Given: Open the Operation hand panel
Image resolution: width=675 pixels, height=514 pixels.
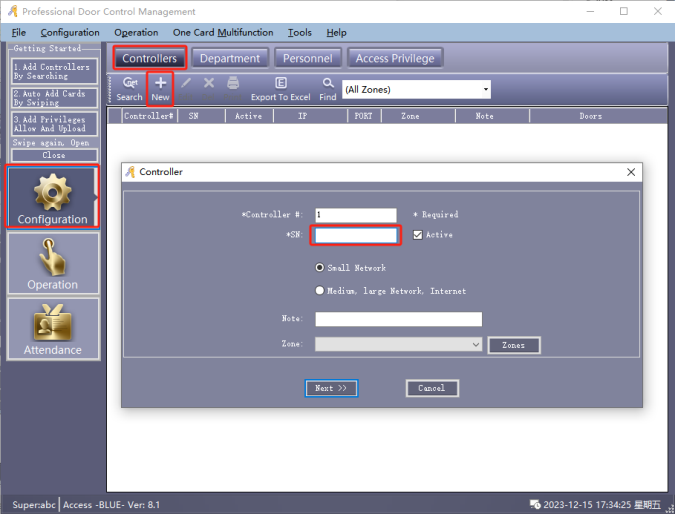Looking at the screenshot, I should (52, 264).
